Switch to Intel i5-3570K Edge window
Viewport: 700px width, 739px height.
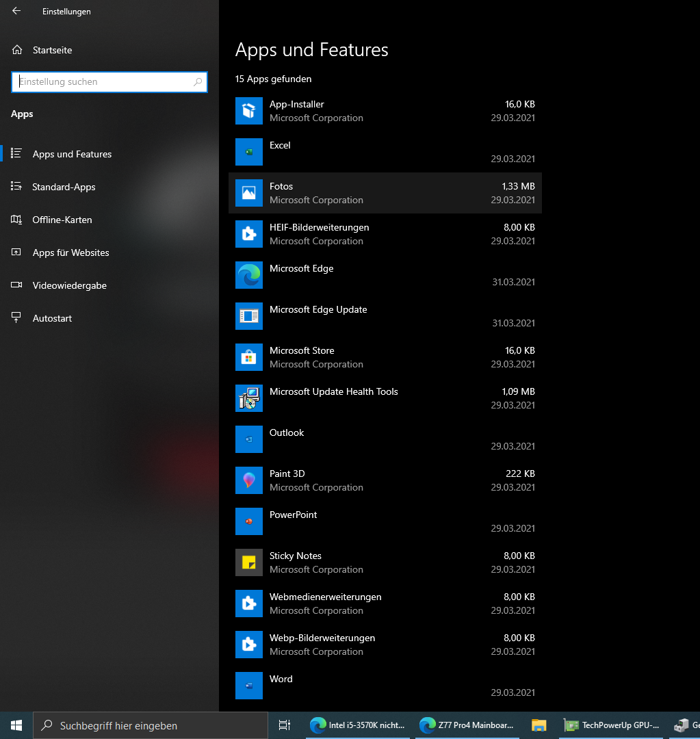coord(358,725)
